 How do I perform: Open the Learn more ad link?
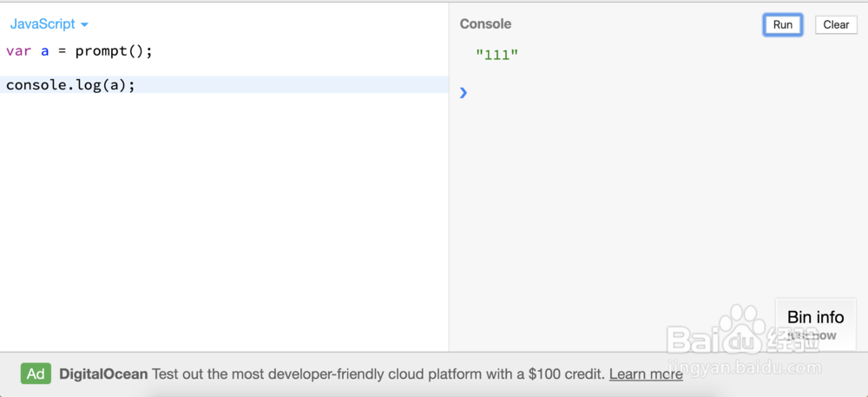(646, 374)
